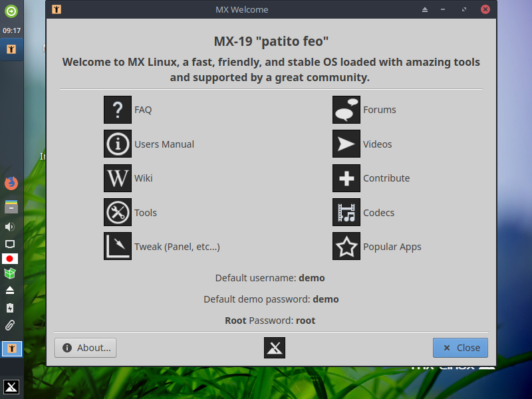Click the Forums label
This screenshot has width=532, height=399.
pos(379,110)
